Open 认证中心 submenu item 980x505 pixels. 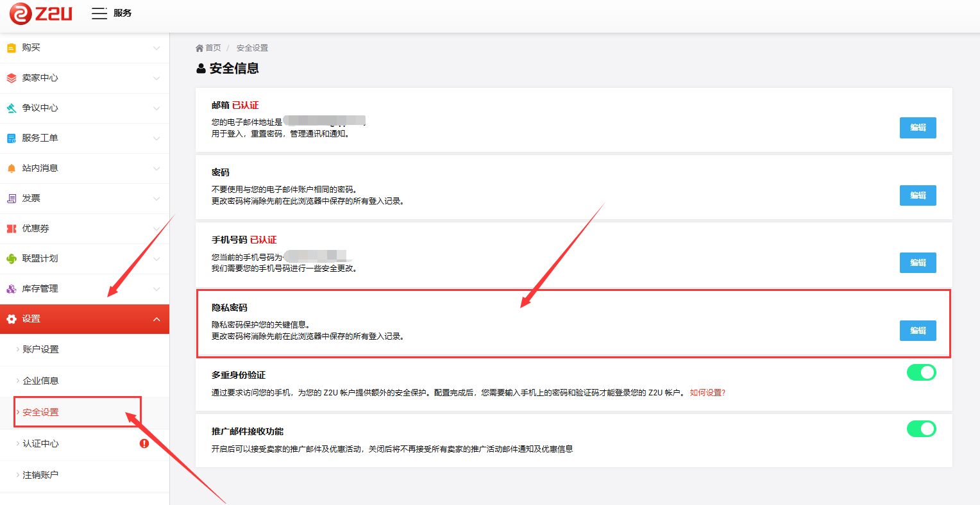(85, 443)
